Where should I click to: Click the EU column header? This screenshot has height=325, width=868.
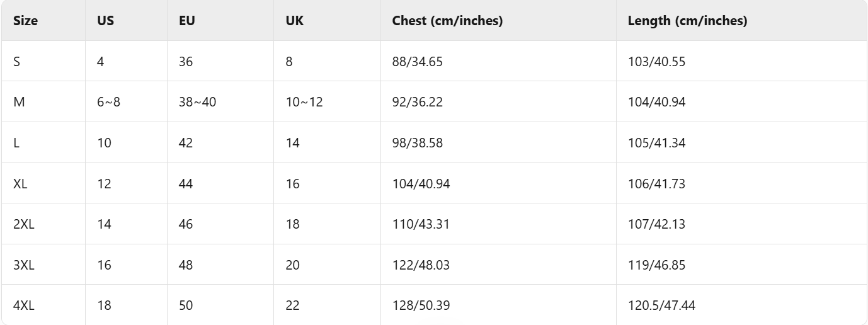(x=187, y=21)
